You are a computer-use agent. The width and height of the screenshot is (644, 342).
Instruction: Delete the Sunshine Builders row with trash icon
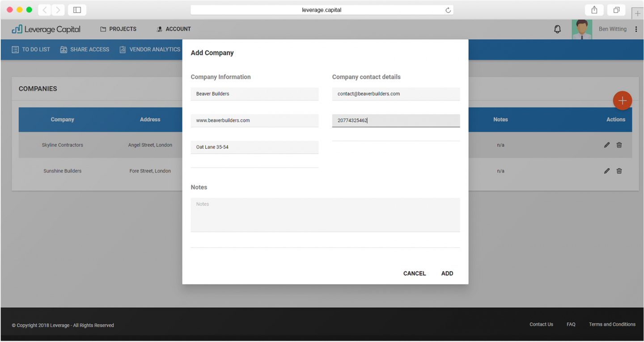[619, 171]
